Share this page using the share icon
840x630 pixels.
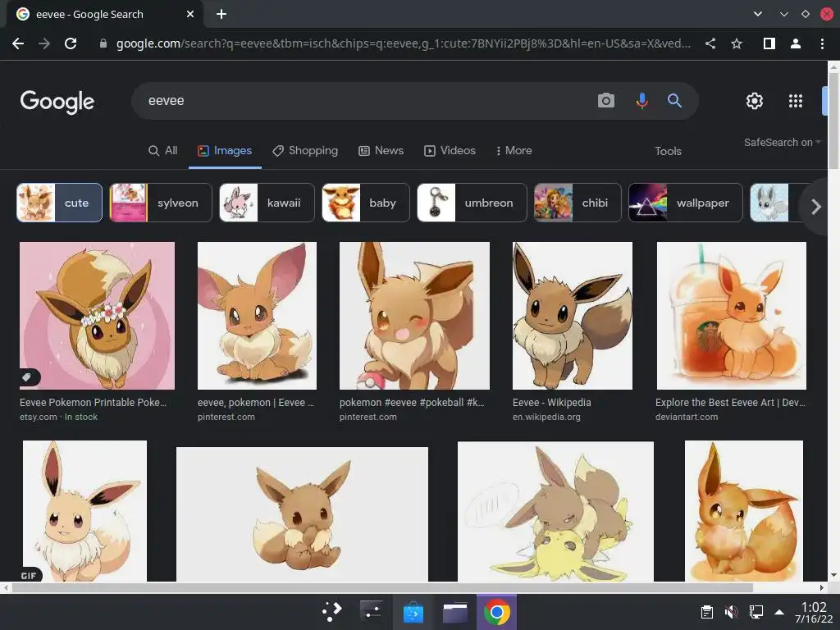[x=710, y=43]
